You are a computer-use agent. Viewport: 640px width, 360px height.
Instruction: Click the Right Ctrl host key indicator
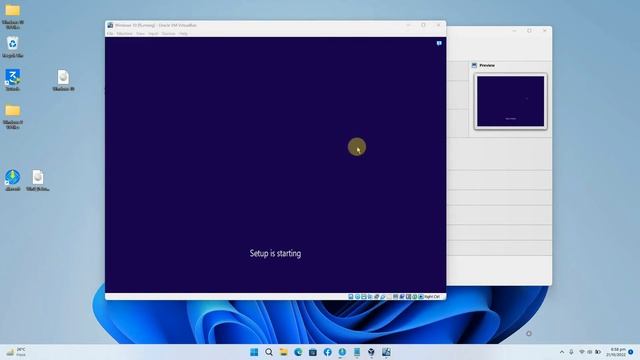(432, 297)
